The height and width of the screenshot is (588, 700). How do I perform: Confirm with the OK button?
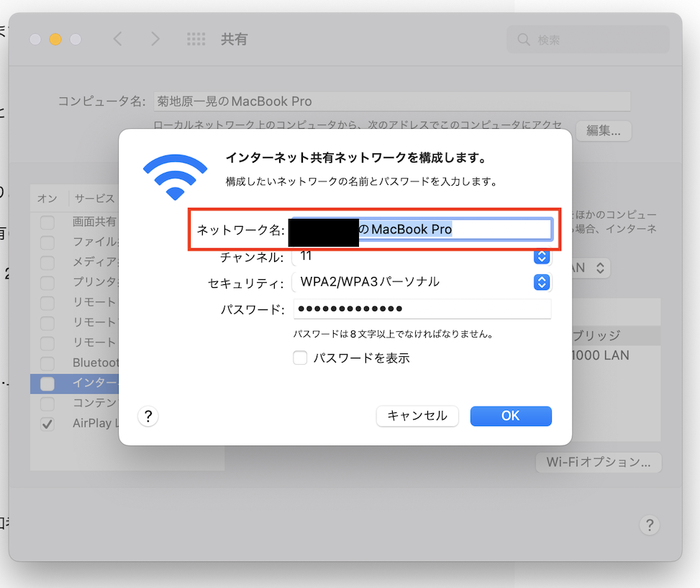point(511,416)
